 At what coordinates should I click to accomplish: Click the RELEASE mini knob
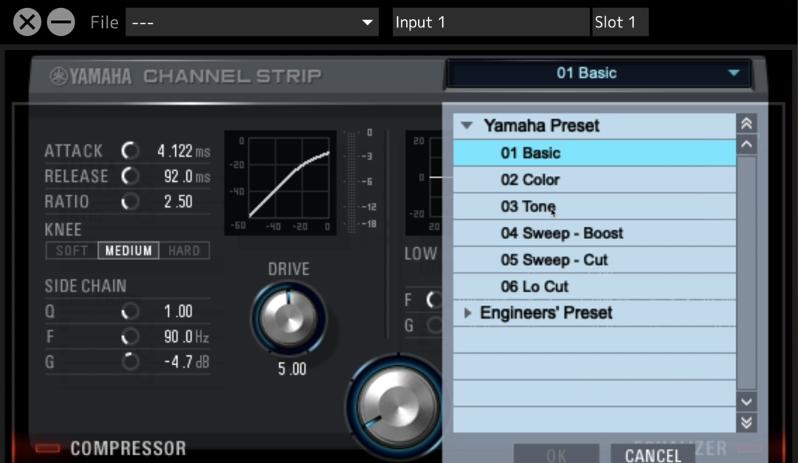130,176
